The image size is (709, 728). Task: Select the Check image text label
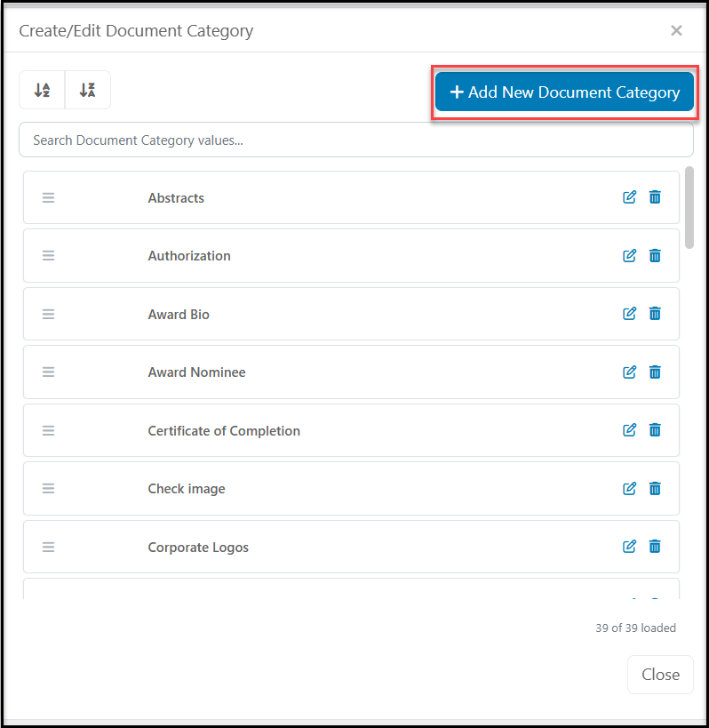point(187,489)
